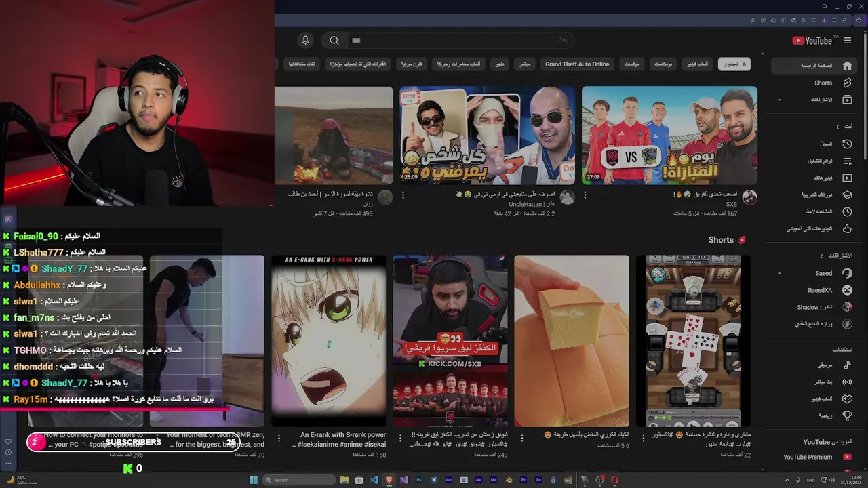
Task: Open Brave browser from taskbar
Action: [389, 480]
